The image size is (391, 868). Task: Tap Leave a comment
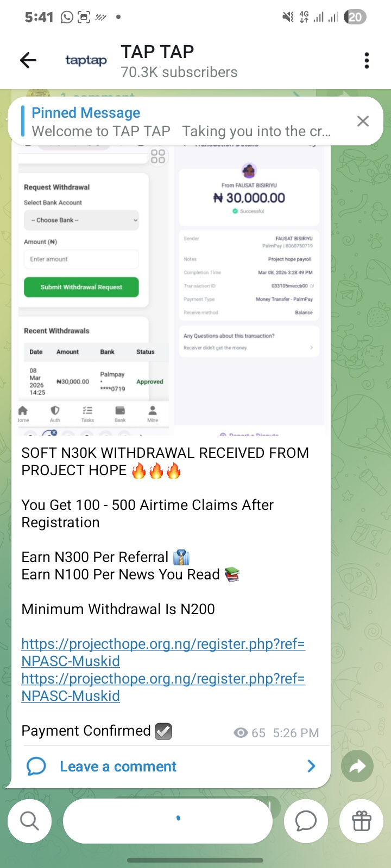[x=118, y=766]
